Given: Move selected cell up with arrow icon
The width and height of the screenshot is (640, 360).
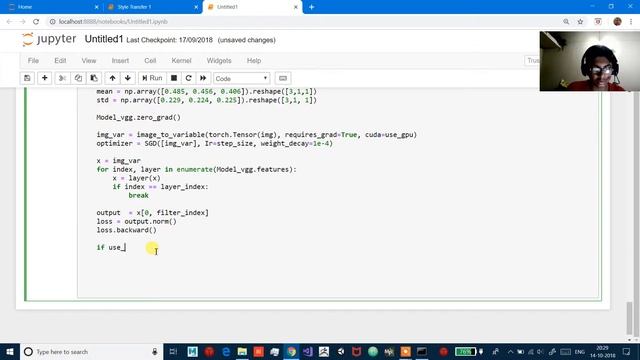Looking at the screenshot, I should coord(112,78).
